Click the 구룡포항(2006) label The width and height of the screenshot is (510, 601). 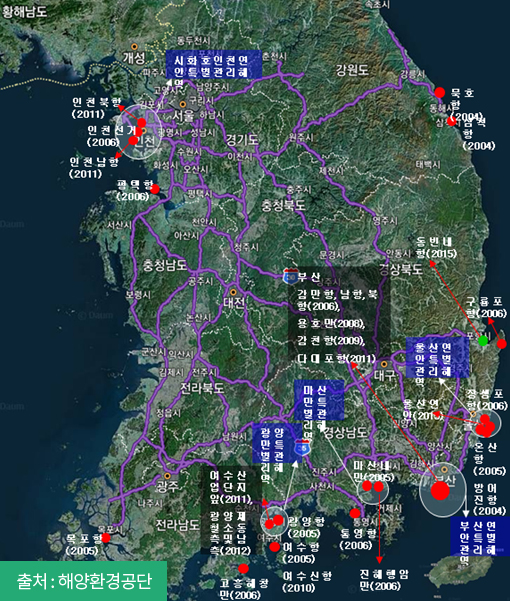click(485, 307)
